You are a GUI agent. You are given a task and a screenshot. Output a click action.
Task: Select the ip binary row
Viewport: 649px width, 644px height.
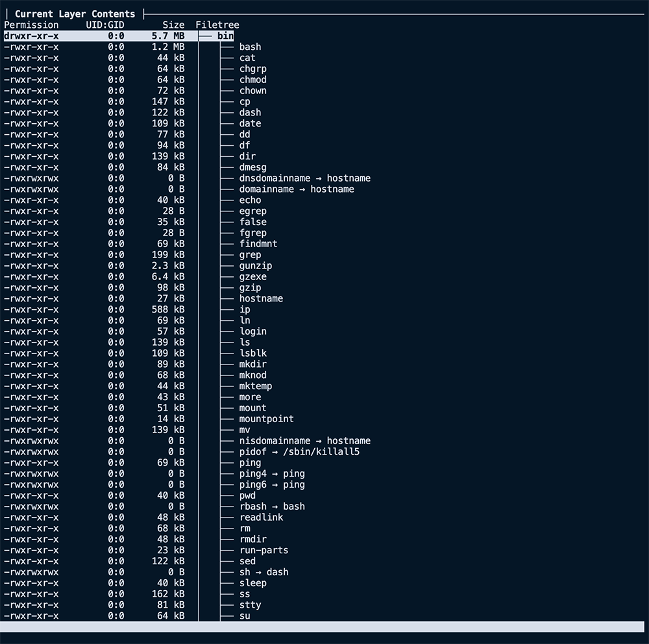click(x=245, y=310)
